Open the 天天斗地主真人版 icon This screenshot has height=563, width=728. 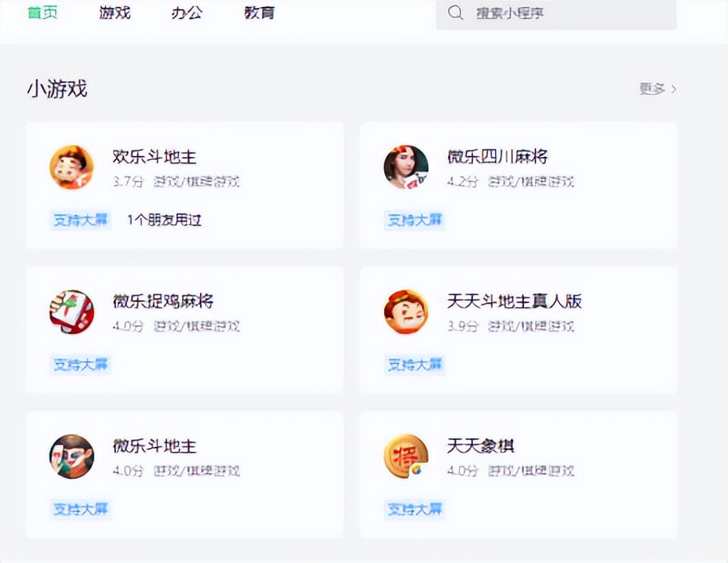tap(406, 312)
